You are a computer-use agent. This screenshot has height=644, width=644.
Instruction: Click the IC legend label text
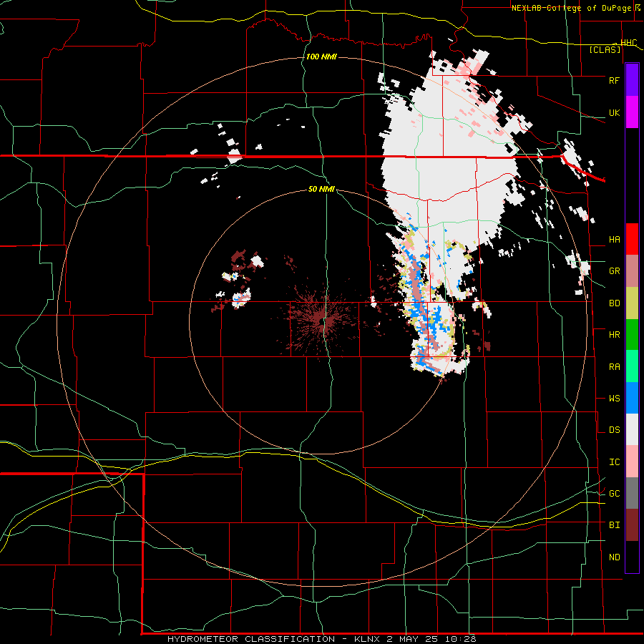pyautogui.click(x=614, y=462)
